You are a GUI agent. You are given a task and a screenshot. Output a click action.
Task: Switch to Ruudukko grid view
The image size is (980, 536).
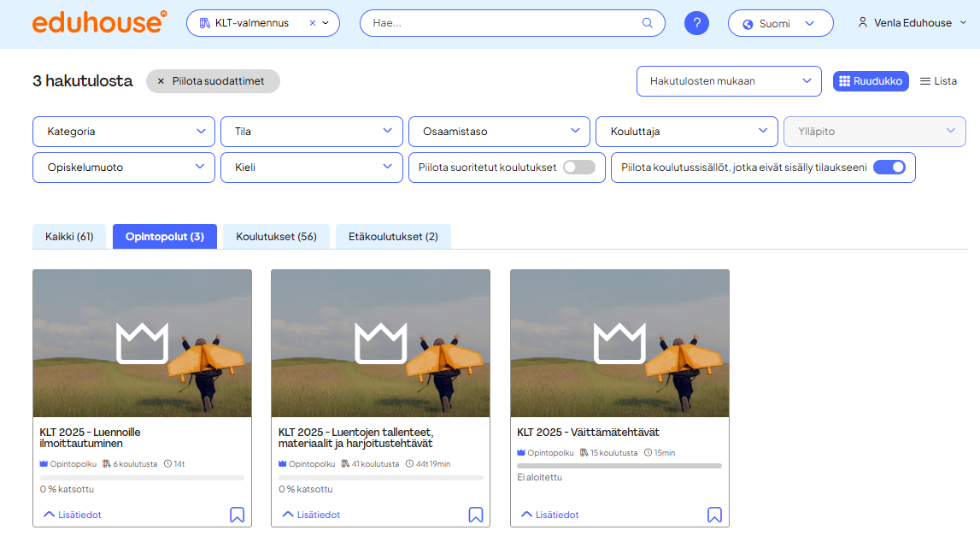tap(871, 81)
